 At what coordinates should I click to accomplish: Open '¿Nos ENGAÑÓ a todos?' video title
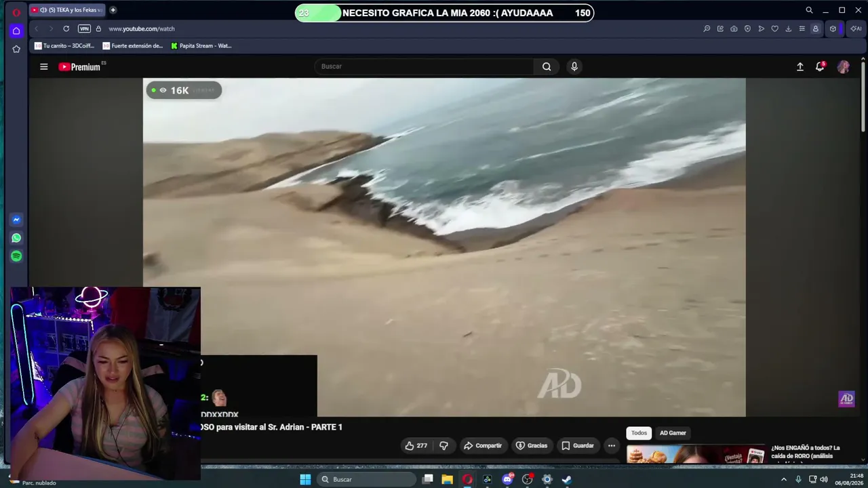(x=806, y=451)
